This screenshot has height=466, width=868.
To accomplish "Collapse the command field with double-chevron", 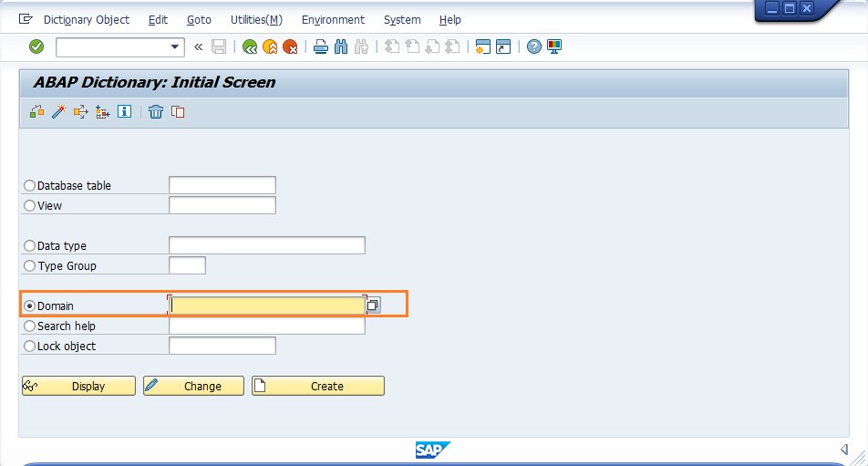I will pyautogui.click(x=198, y=47).
